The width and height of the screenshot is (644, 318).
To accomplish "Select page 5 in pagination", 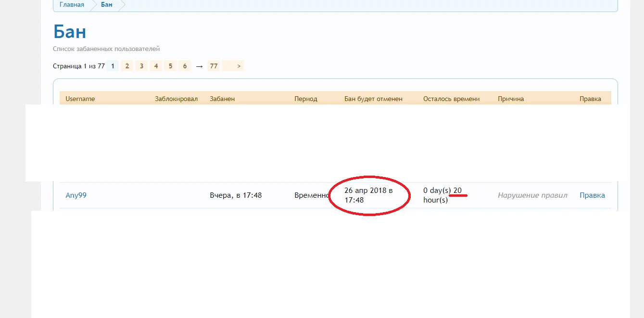I will [x=170, y=65].
